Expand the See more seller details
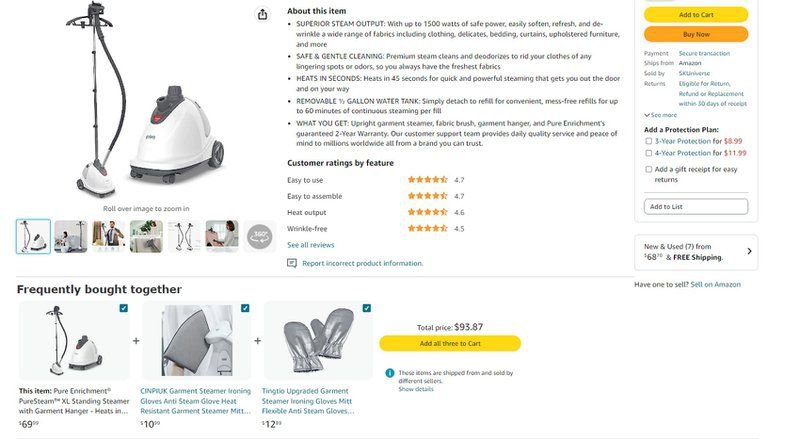The width and height of the screenshot is (800, 439). pyautogui.click(x=661, y=115)
